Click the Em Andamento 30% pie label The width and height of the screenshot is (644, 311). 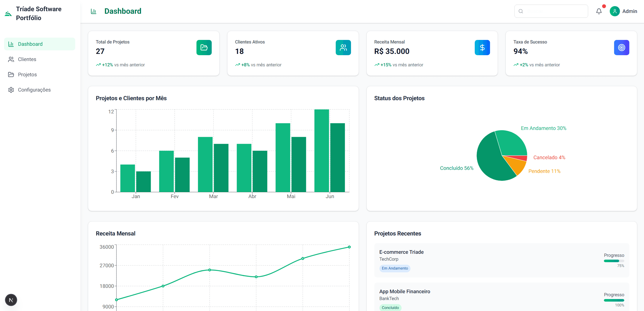[x=543, y=128]
